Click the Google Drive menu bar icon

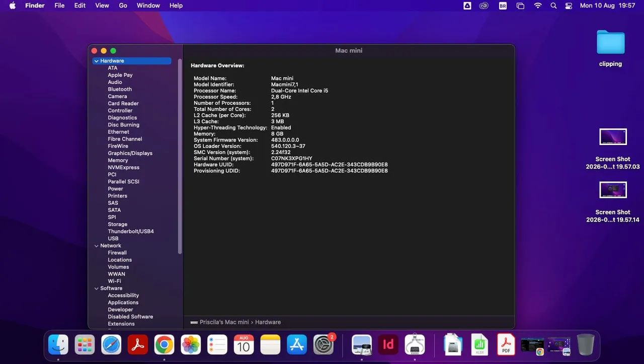tap(467, 6)
